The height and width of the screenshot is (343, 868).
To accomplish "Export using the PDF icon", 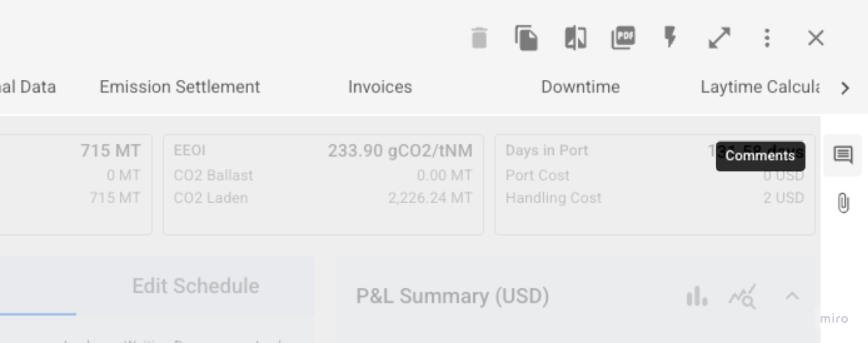I will coord(623,38).
